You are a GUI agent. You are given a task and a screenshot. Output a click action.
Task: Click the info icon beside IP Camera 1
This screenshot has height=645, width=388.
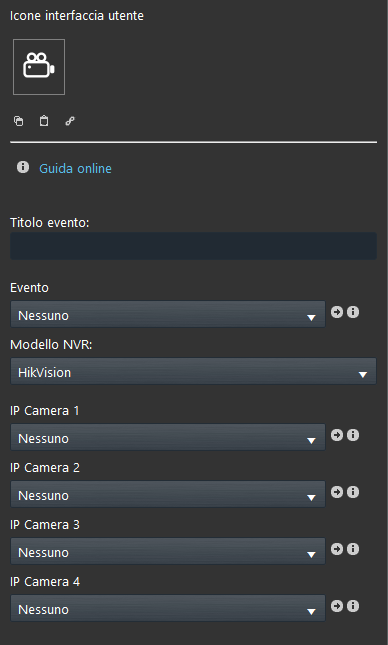click(x=353, y=435)
